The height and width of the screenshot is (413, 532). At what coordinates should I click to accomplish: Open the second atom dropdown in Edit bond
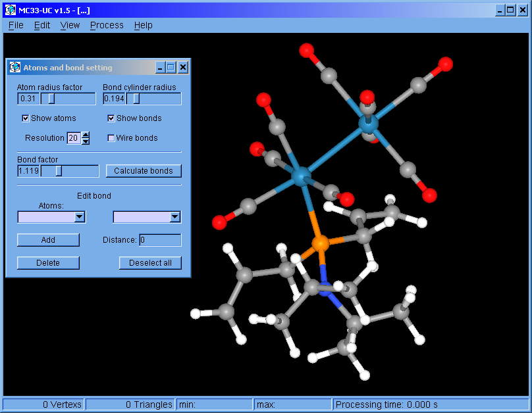coord(174,217)
